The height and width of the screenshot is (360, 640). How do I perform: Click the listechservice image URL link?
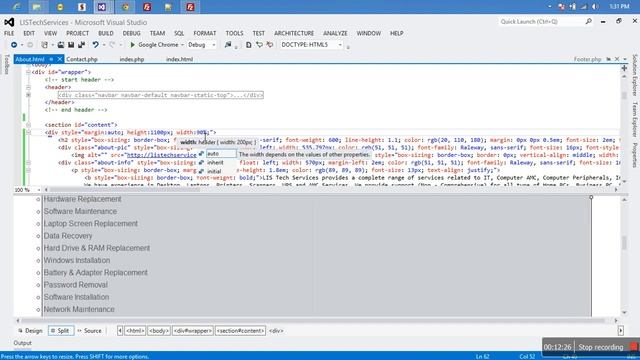(x=162, y=155)
